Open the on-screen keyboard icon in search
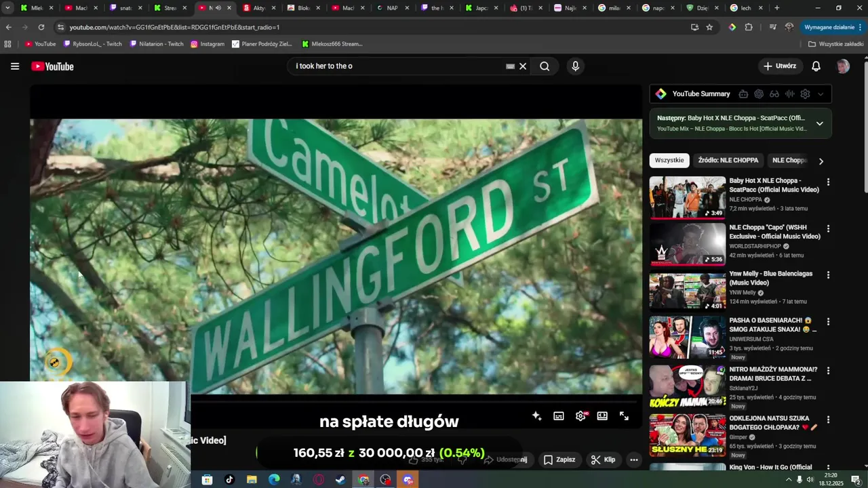Viewport: 868px width, 488px height. click(x=510, y=66)
